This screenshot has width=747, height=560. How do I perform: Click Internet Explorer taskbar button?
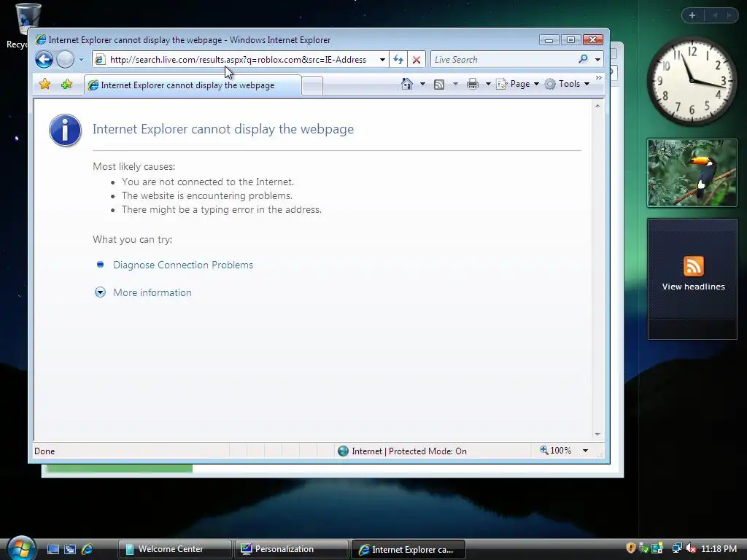[x=409, y=549]
